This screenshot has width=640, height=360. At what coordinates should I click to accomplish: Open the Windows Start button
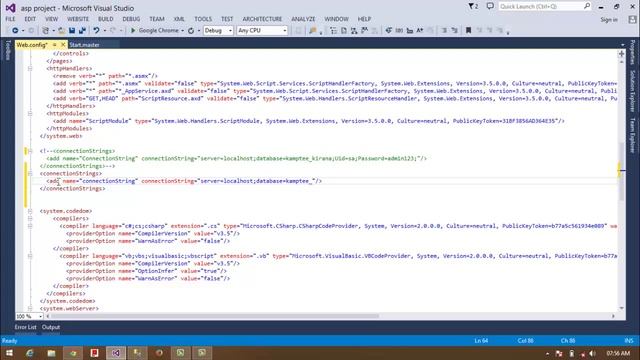[x=9, y=353]
